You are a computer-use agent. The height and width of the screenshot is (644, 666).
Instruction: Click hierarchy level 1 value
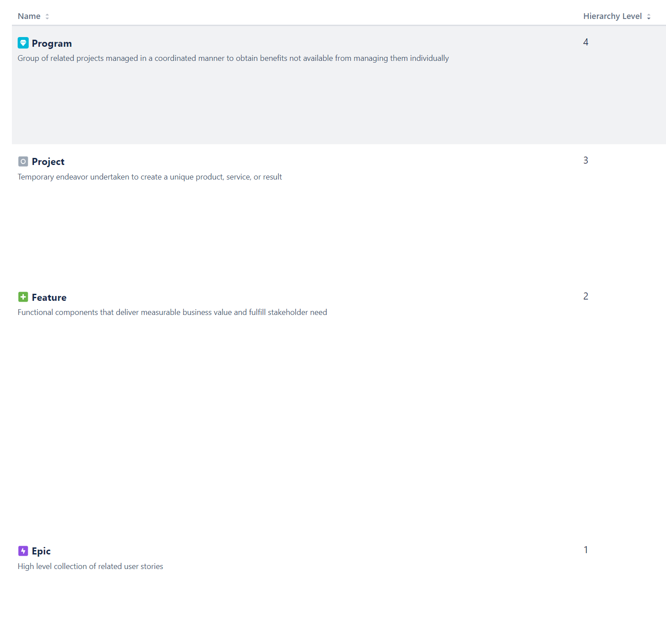[586, 550]
